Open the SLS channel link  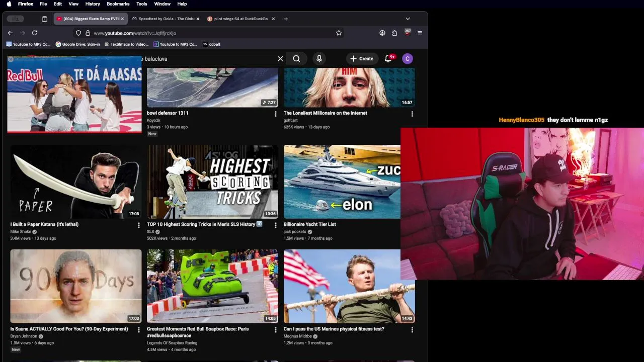coord(150,232)
